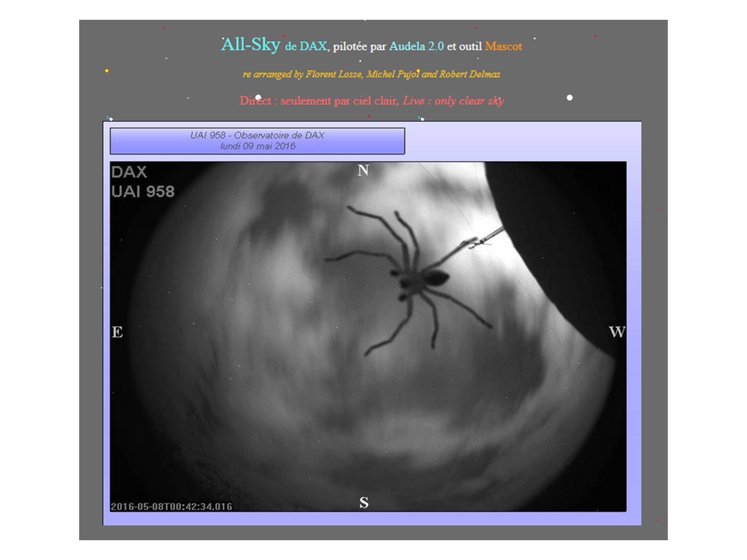Viewport: 747px width, 560px height.
Task: Click the W compass marker
Action: (617, 332)
